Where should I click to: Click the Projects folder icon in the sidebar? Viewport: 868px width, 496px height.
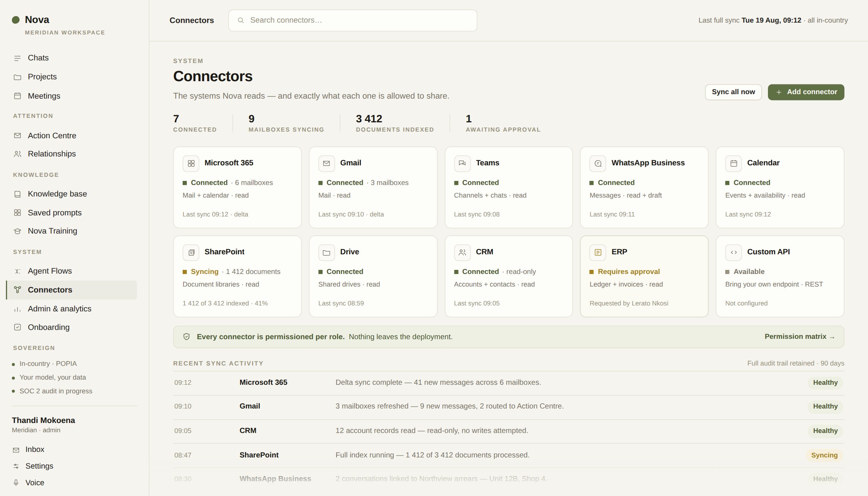point(17,77)
